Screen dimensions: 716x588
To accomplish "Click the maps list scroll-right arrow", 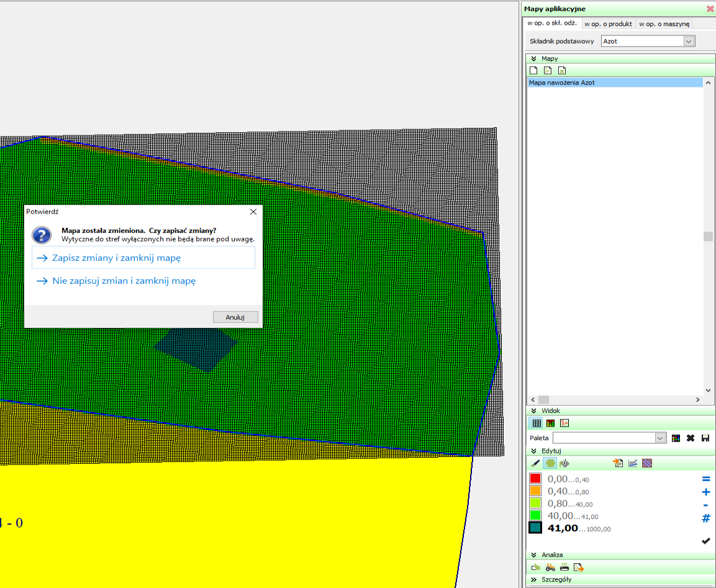I will point(698,399).
